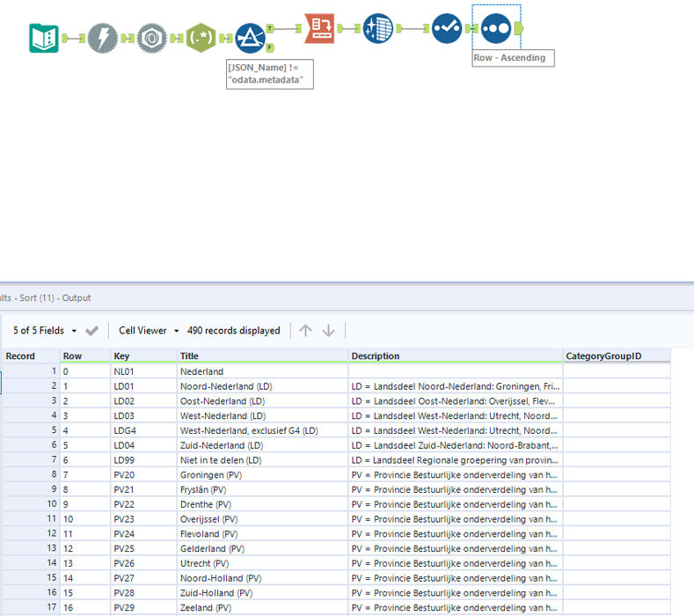Go to next record with down arrow
The image size is (694, 616).
pyautogui.click(x=328, y=330)
